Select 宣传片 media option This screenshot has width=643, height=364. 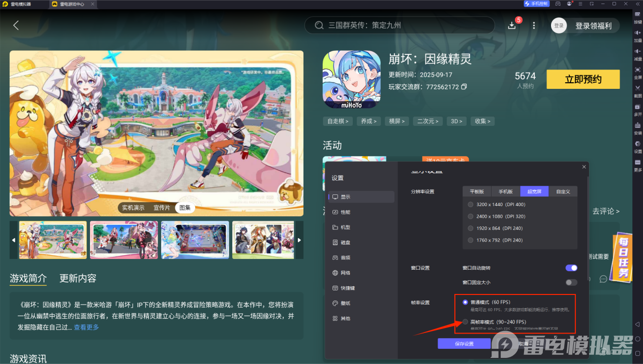coord(162,208)
